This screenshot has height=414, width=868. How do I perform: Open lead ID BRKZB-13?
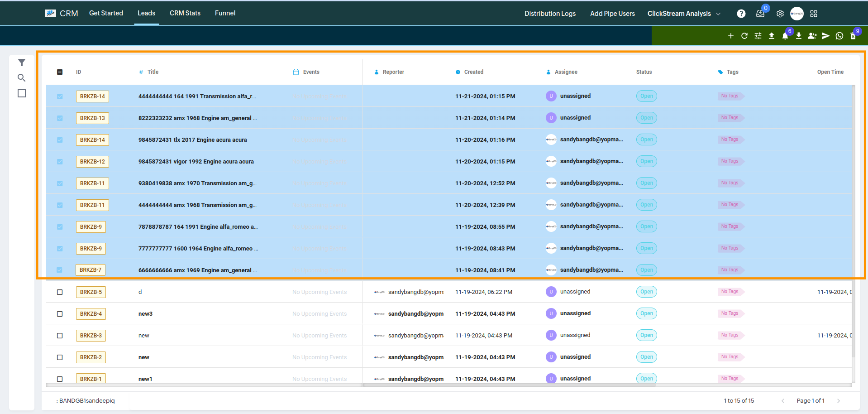click(92, 118)
